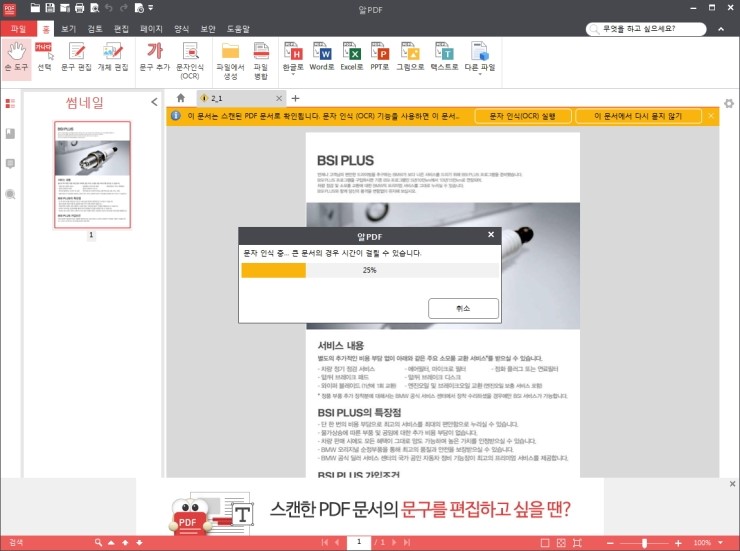Activate the selection tool (선택)
740x551 pixels.
tap(44, 58)
